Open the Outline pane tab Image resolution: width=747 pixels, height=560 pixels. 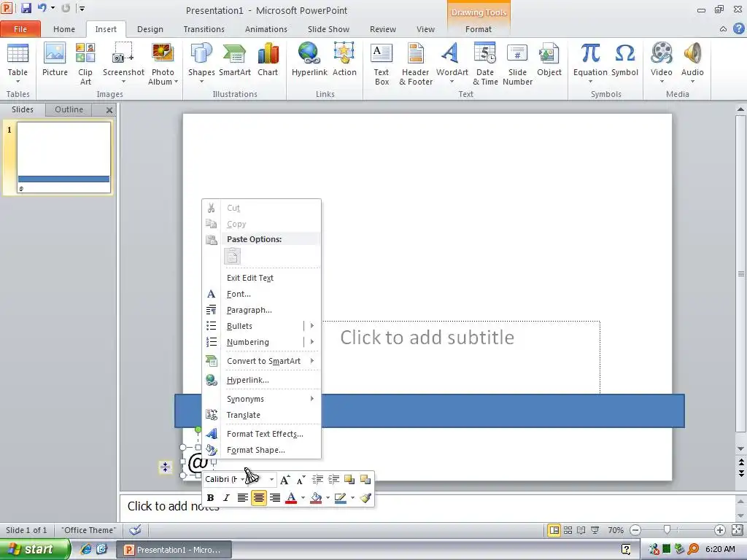tap(69, 109)
